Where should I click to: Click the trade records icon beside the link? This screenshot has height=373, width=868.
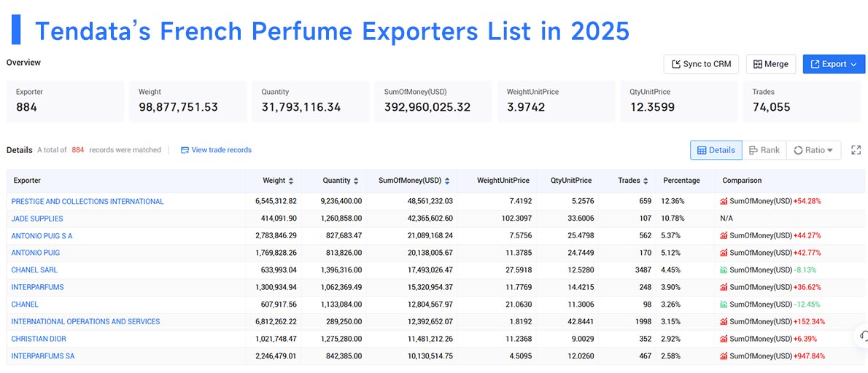coord(185,150)
